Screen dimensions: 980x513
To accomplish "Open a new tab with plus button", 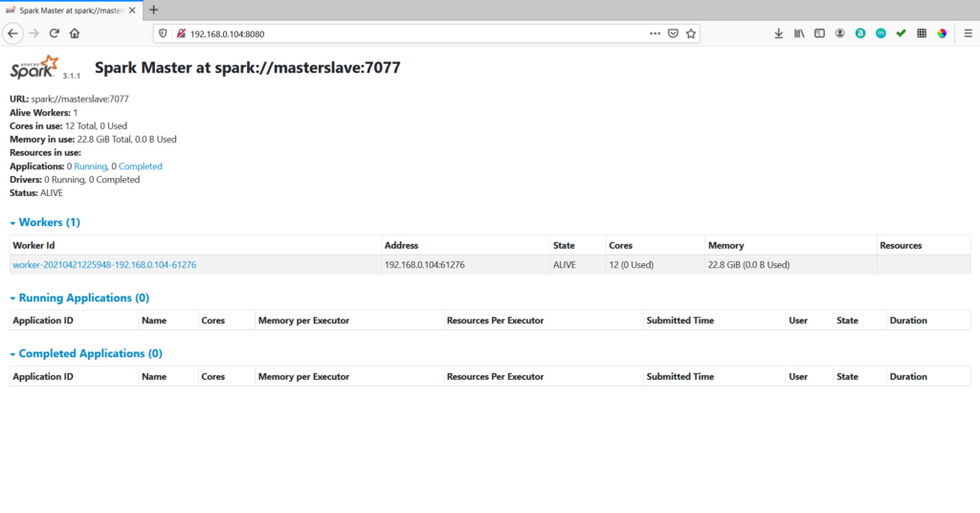I will tap(154, 10).
